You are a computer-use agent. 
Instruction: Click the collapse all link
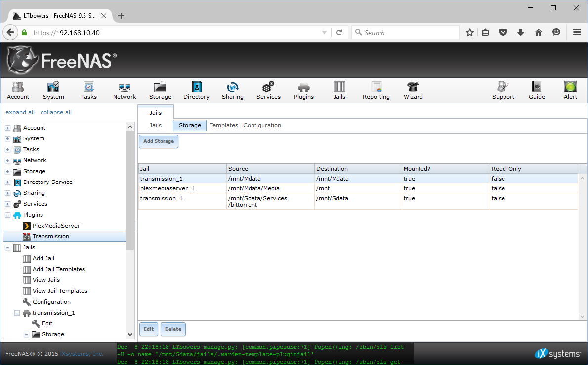pyautogui.click(x=56, y=112)
